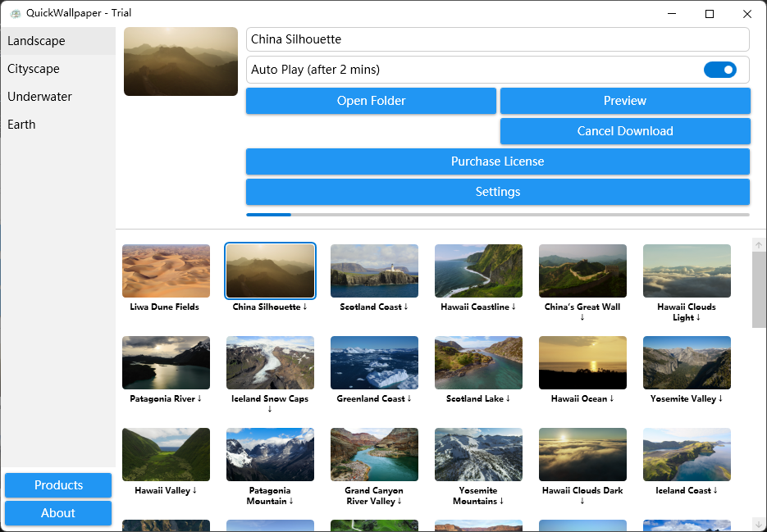The height and width of the screenshot is (532, 767).
Task: Open the Settings panel
Action: pyautogui.click(x=497, y=192)
